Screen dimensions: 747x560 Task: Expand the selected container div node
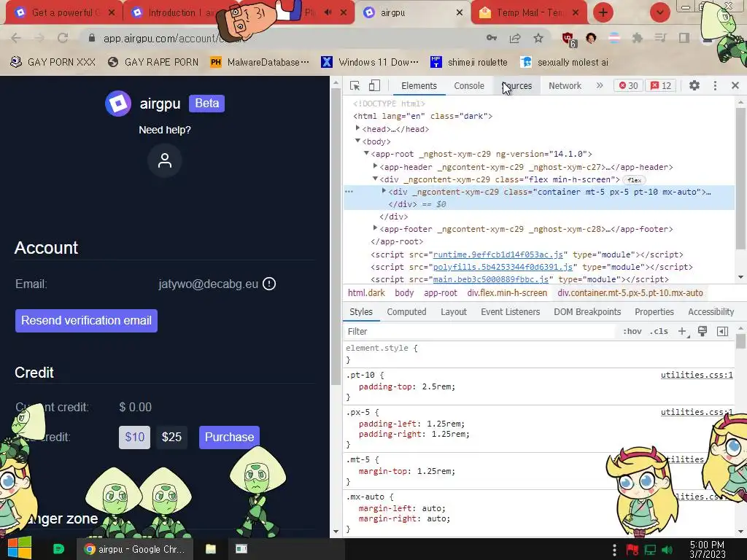384,191
